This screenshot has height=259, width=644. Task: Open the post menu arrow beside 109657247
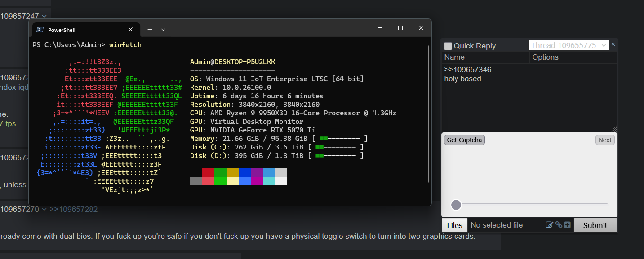[x=44, y=16]
